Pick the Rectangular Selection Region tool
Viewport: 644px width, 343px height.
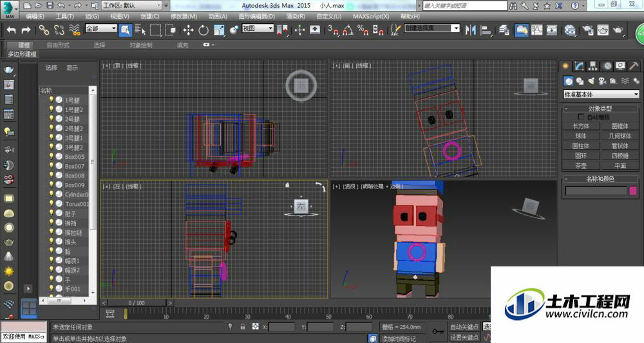coord(156,30)
